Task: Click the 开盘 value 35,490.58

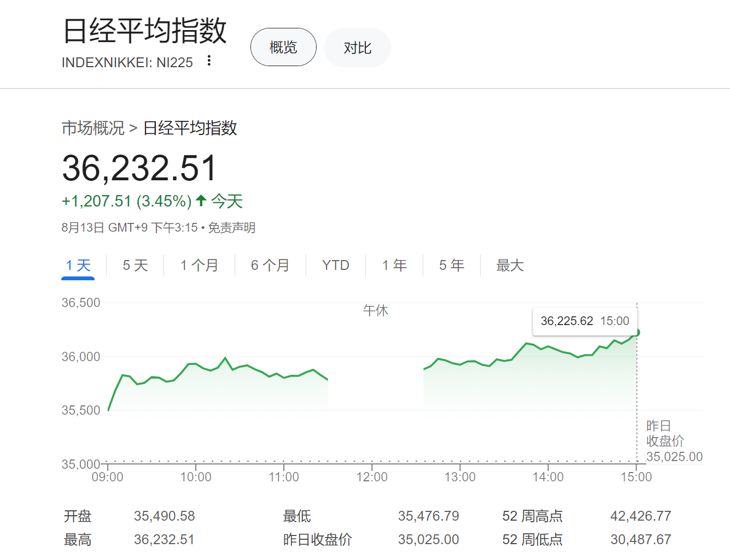Action: [165, 516]
